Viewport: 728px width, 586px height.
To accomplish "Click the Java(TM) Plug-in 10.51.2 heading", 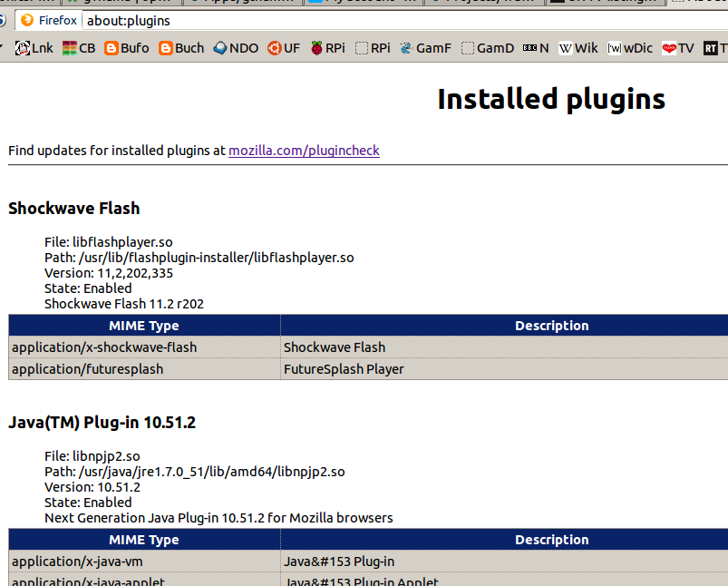I will (x=102, y=423).
